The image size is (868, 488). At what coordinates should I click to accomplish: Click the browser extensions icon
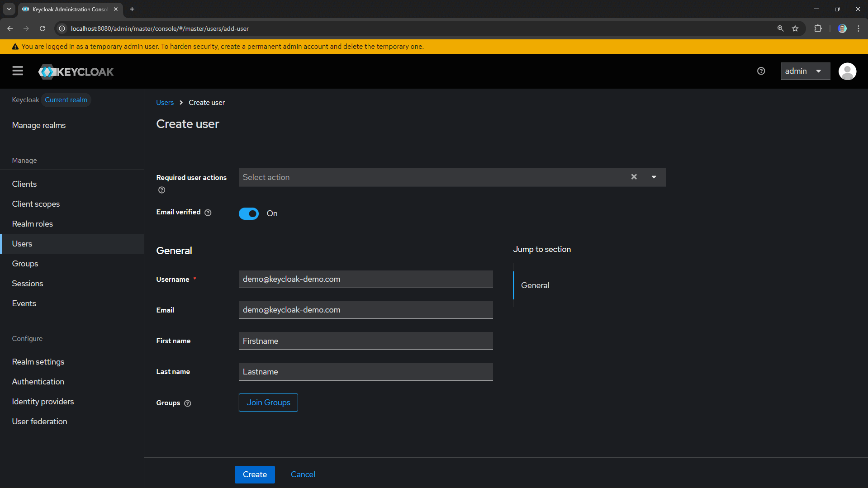[x=818, y=28]
